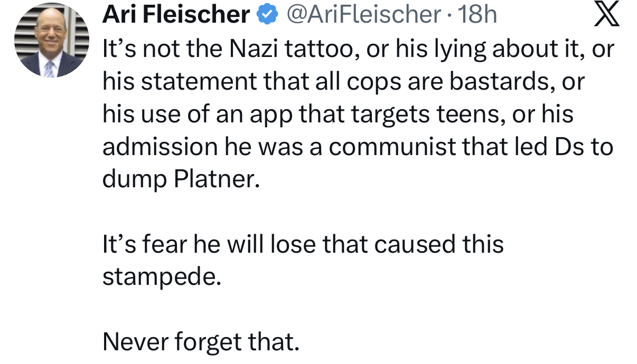637x364 pixels.
Task: Open the Ari Fleischer display name link
Action: [176, 15]
